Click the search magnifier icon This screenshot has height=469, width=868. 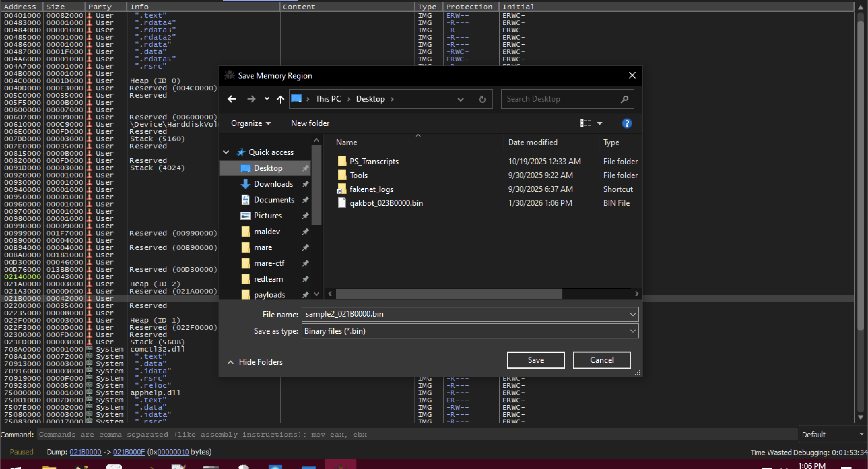click(x=624, y=99)
